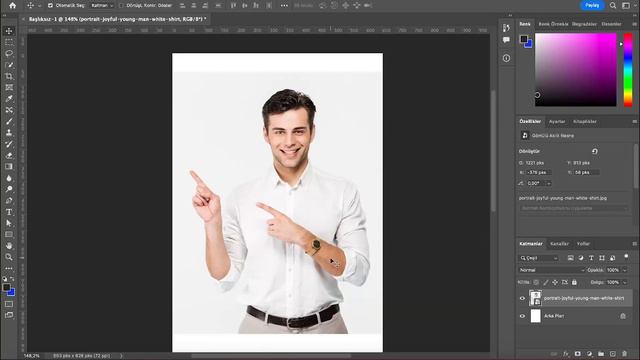The width and height of the screenshot is (640, 360).
Task: Select the Eraser tool
Action: pos(9,156)
